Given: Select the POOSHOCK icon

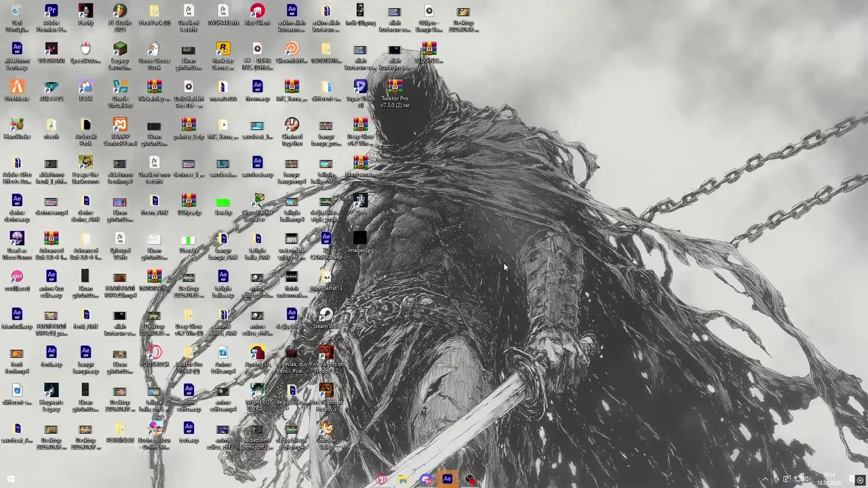Looking at the screenshot, I should tap(154, 357).
